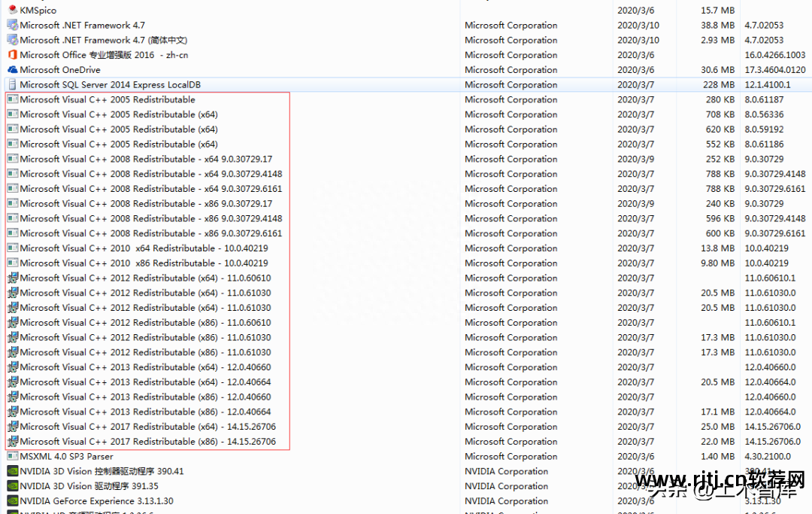Click "NVIDIA Corporation" publisher of GeForce Experience

[x=506, y=501]
